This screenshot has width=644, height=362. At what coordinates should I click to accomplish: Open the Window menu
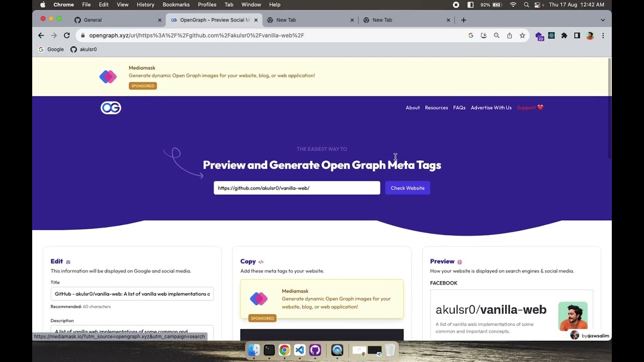point(251,5)
